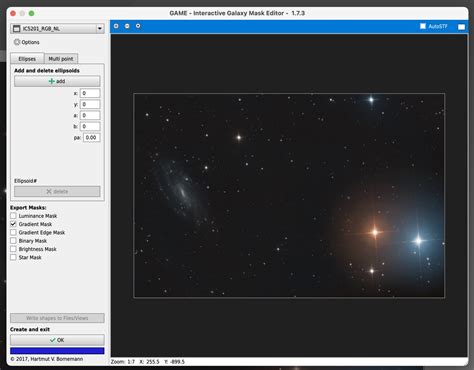The height and width of the screenshot is (370, 474).
Task: Click Write shapes to Files/Views button
Action: (57, 318)
